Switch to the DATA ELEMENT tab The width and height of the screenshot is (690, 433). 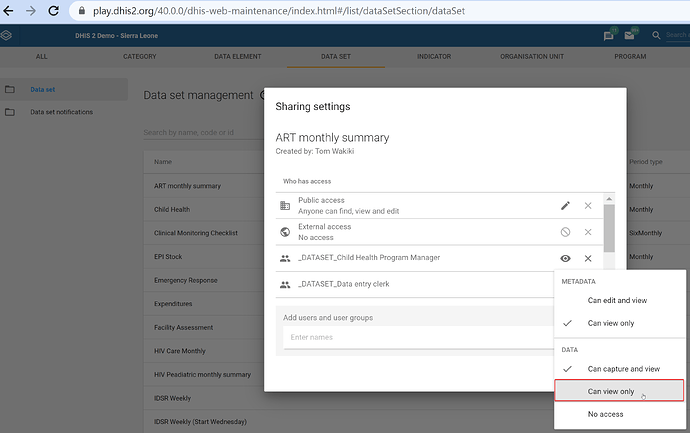click(x=238, y=56)
